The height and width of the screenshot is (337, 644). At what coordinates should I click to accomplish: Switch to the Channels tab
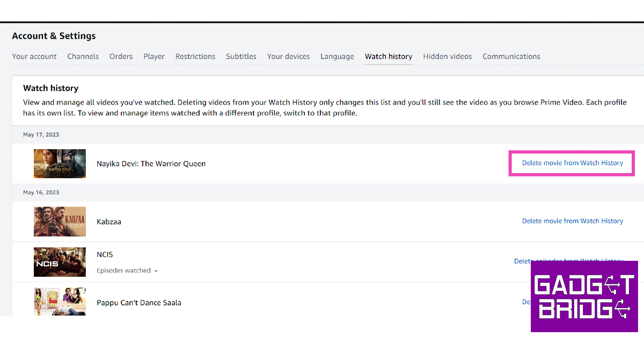[x=83, y=56]
